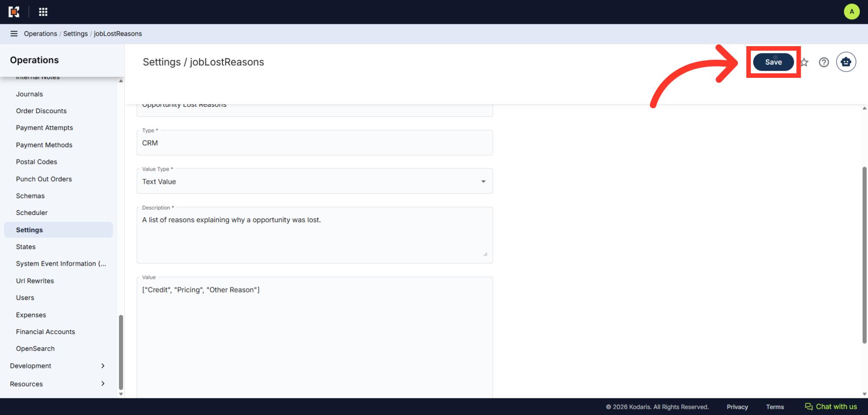Open the help question mark icon
This screenshot has height=415, width=868.
pos(824,62)
